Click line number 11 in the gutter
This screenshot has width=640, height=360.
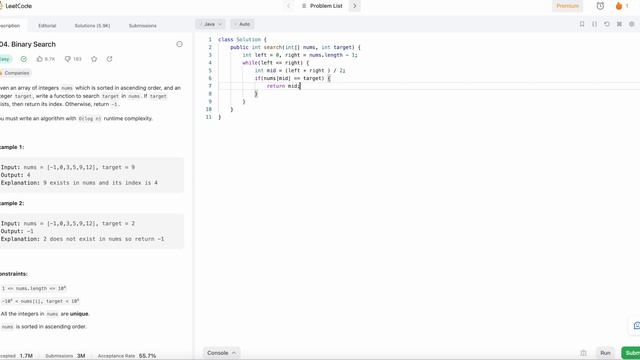click(209, 117)
